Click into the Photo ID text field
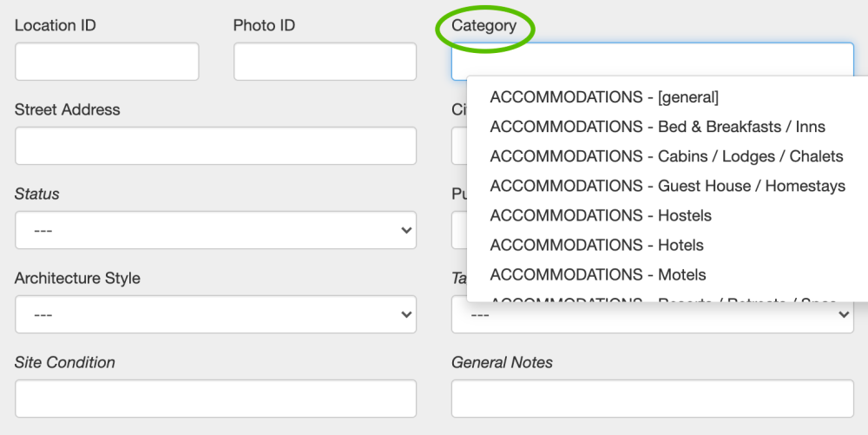 (325, 62)
